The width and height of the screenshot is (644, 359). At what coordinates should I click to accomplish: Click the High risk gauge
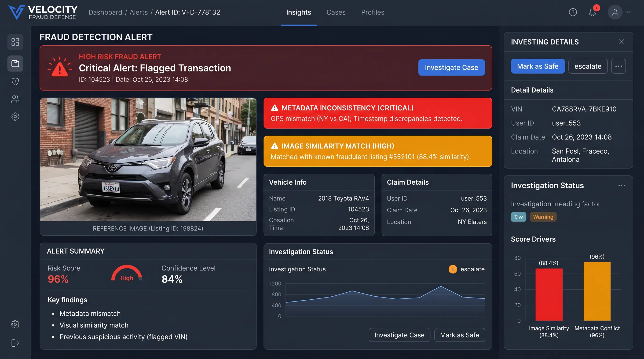(127, 273)
